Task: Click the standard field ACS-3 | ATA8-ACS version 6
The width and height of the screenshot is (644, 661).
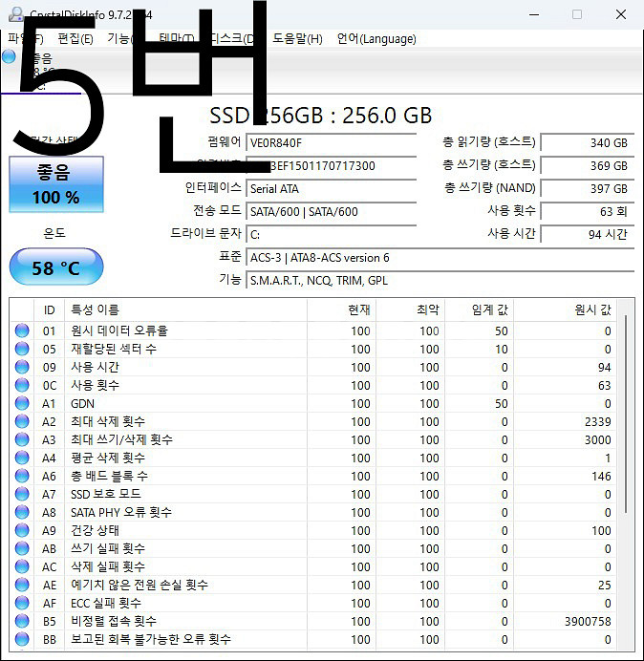Action: [x=440, y=257]
